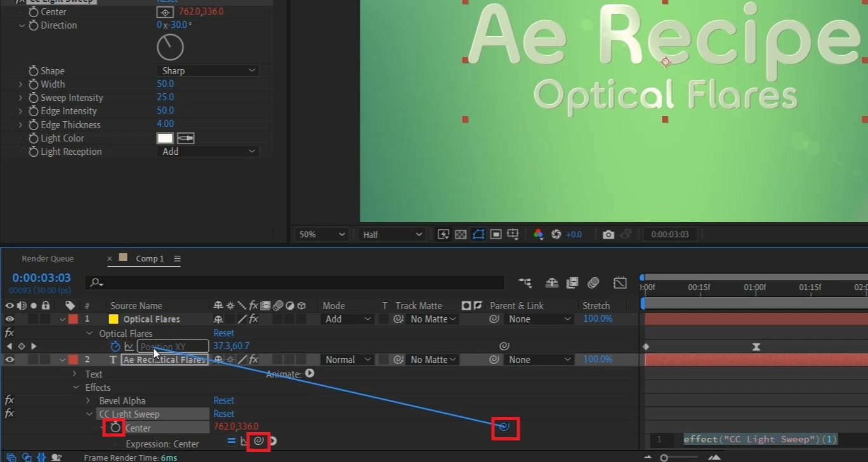The height and width of the screenshot is (462, 868).
Task: Open blend Mode dropdown showing Normal
Action: [348, 360]
